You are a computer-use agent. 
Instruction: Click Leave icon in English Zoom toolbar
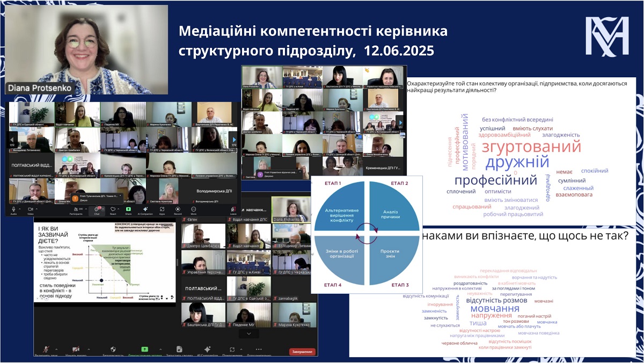(x=233, y=208)
